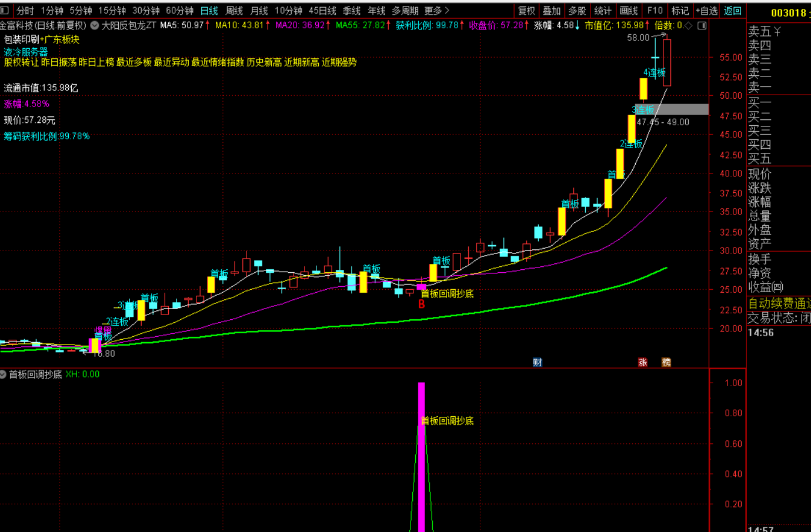Select the 周线 weekly tab
The width and height of the screenshot is (811, 532).
235,11
